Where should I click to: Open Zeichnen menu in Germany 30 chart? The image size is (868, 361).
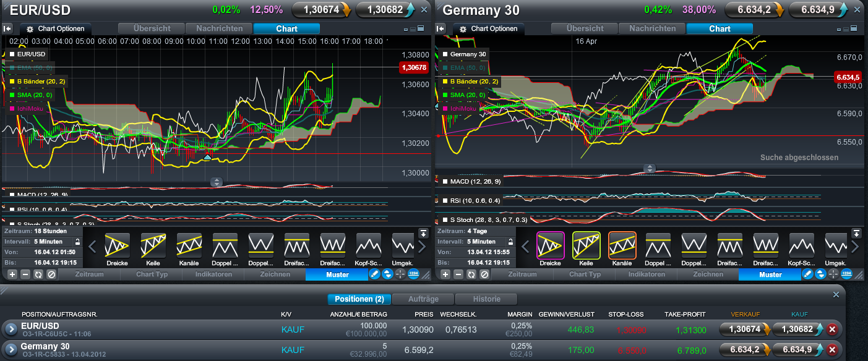[708, 274]
